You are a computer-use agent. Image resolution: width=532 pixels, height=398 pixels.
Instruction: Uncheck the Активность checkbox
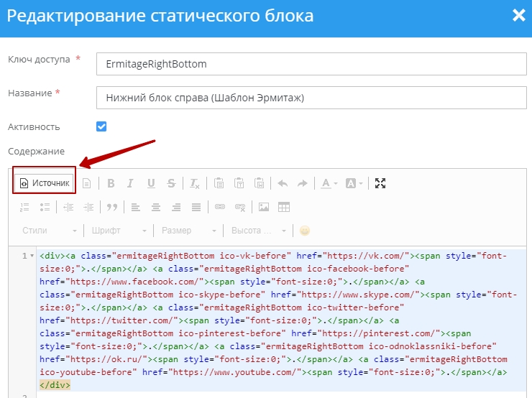(101, 126)
